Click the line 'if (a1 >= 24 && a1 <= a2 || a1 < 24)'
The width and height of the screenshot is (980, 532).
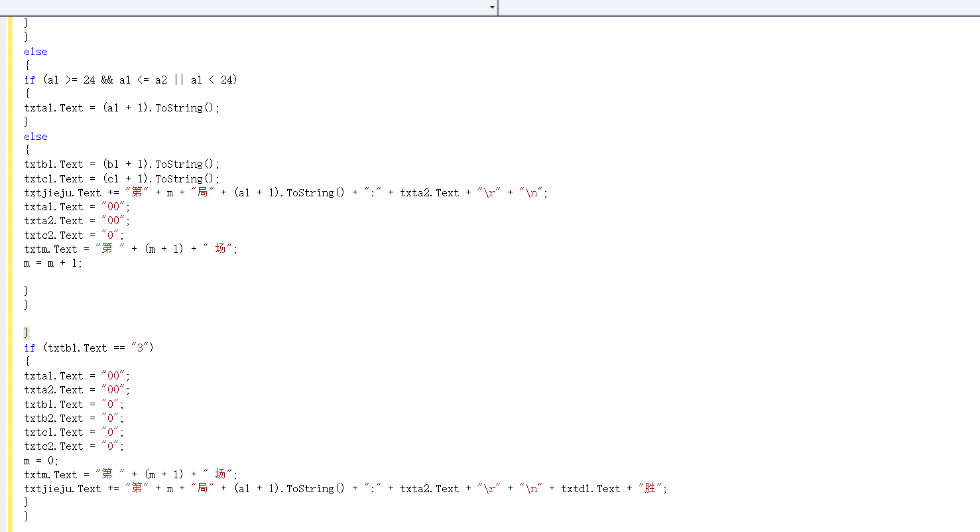coord(131,80)
